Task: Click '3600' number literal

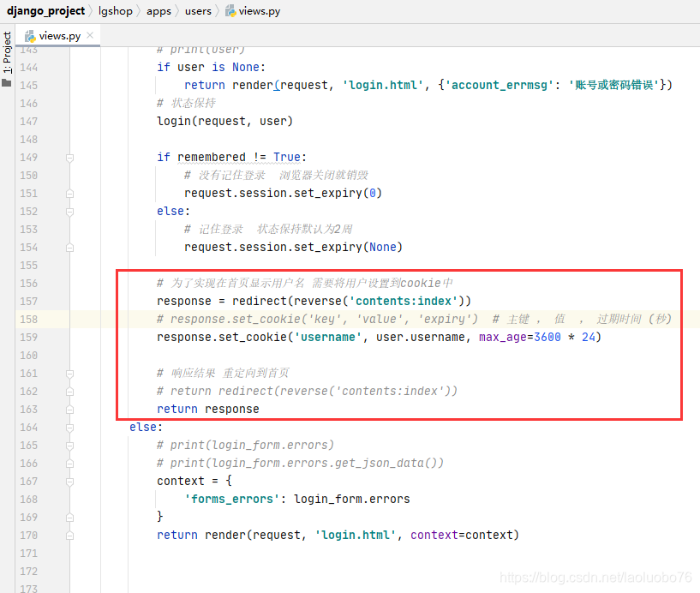Action: tap(547, 338)
